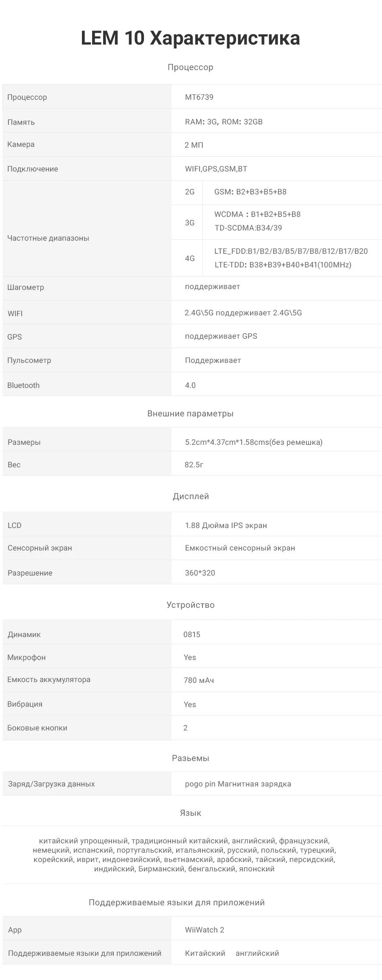Image resolution: width=382 pixels, height=980 pixels.
Task: Select the 82.5г weight value
Action: 194,465
